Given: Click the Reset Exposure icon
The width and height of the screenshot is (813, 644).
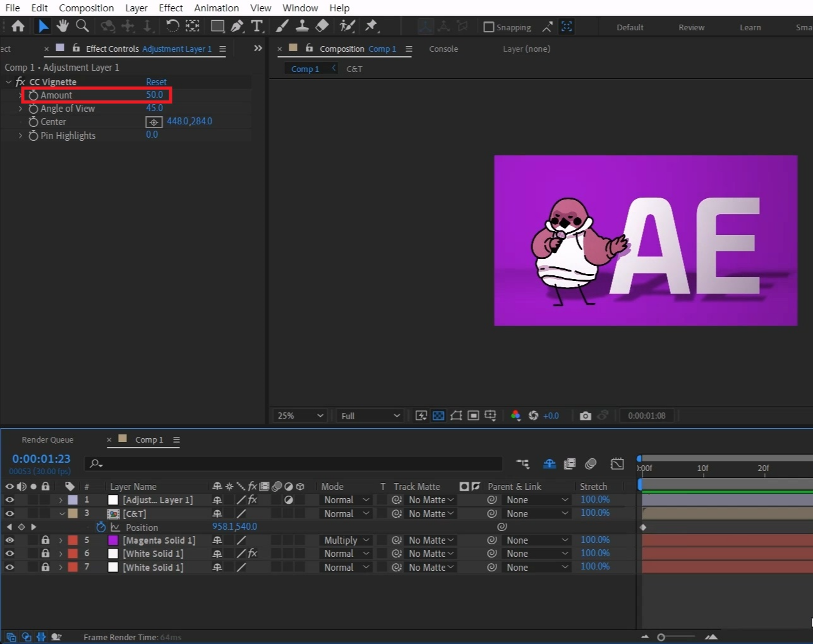Looking at the screenshot, I should [x=533, y=415].
